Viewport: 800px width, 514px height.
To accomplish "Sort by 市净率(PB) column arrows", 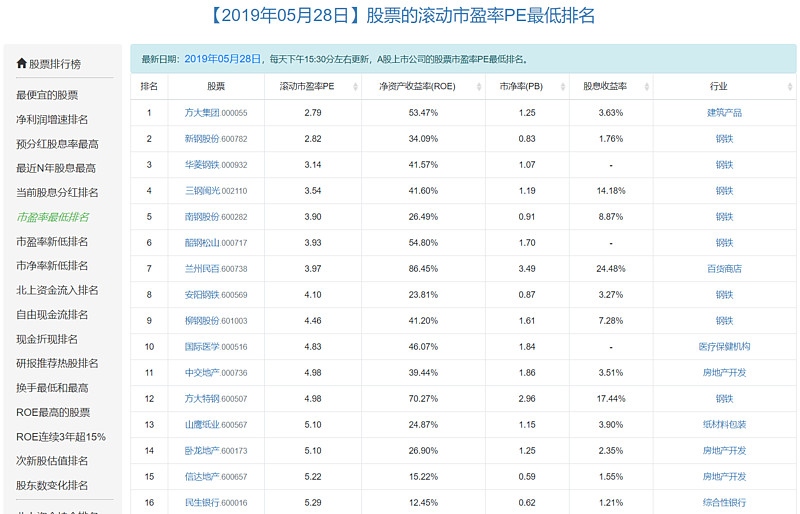I will click(563, 87).
